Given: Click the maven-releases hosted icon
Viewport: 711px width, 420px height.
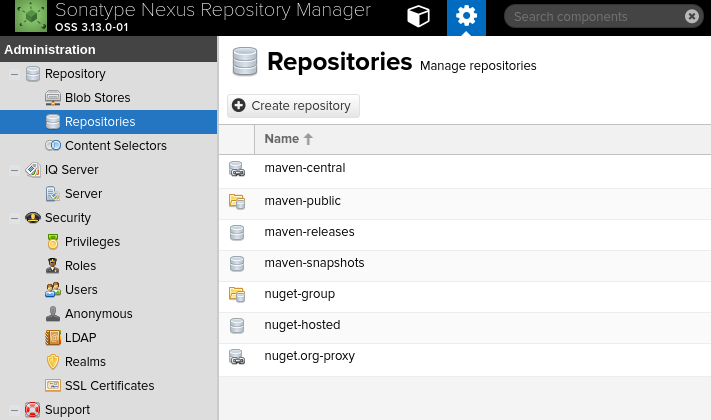Looking at the screenshot, I should [237, 233].
